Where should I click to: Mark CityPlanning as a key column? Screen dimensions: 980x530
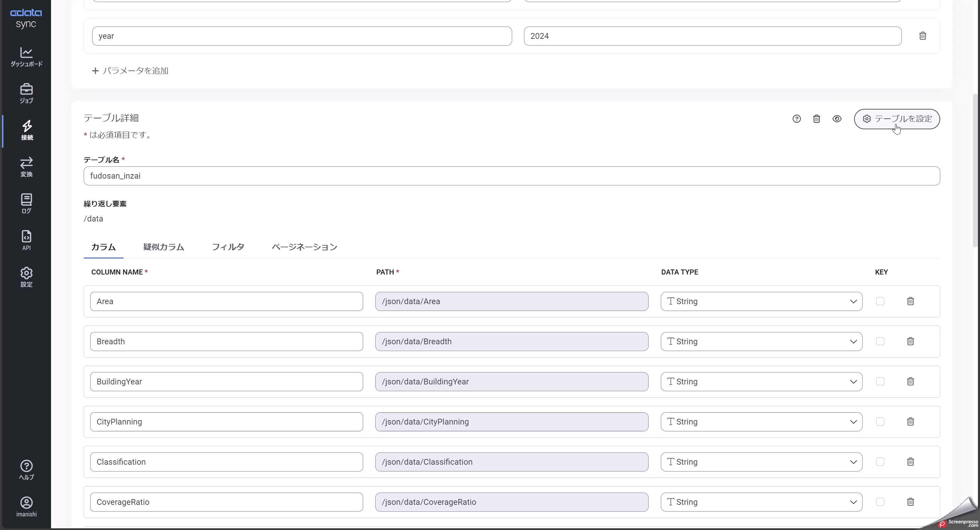tap(880, 421)
